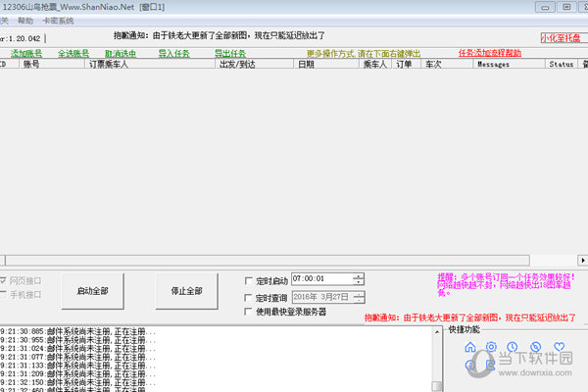Click the 取消选中 link
This screenshot has height=392, width=588.
121,53
